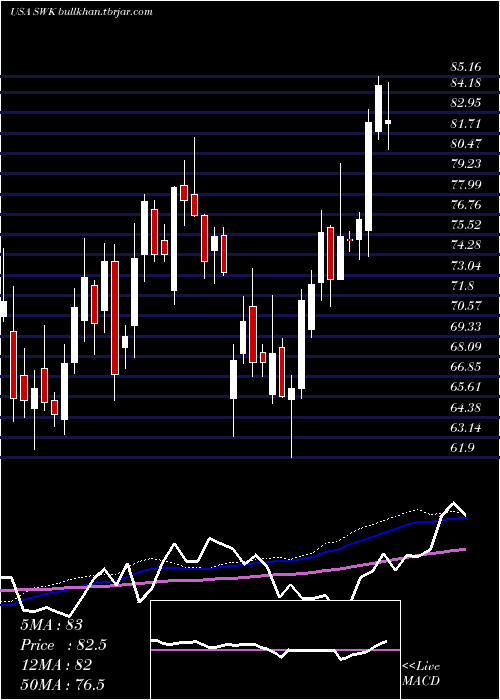Click the 66.85 price axis label

click(x=466, y=367)
